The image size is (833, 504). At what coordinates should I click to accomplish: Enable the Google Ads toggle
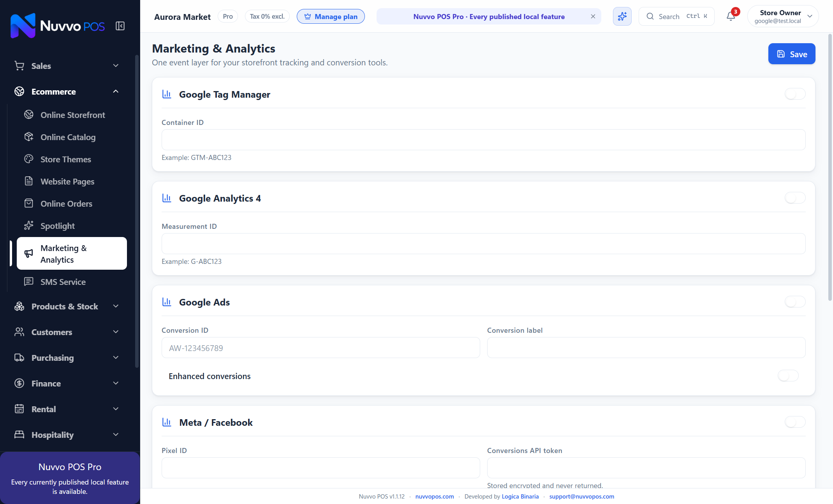pos(795,302)
